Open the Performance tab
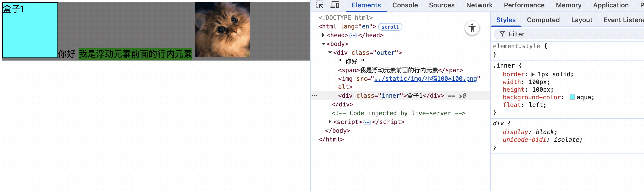Screen dimensions: 644x191 (524, 5)
